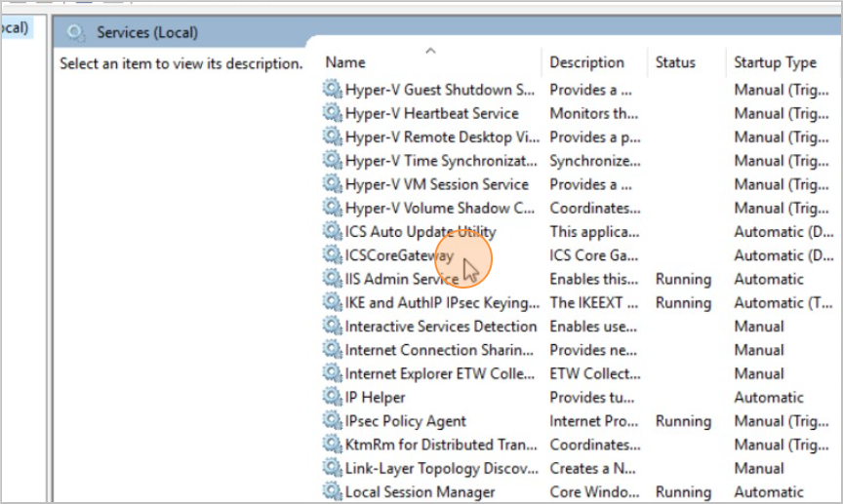Click 'ICS Core Ga...' description text
The image size is (843, 504).
(593, 255)
